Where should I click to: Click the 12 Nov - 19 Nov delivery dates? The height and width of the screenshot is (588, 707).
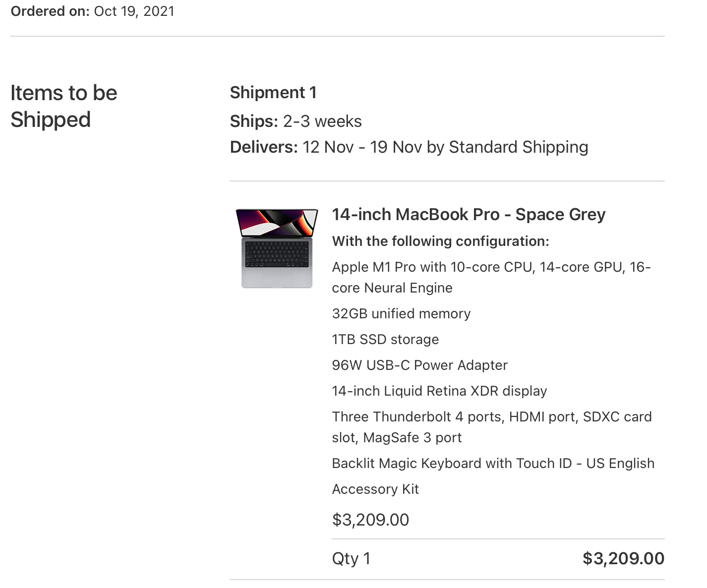362,147
